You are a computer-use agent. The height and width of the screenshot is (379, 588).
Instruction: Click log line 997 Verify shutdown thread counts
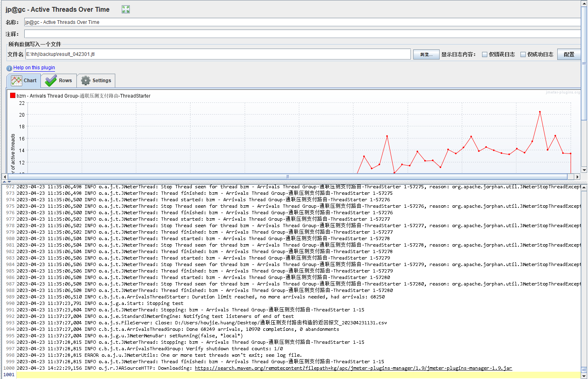tap(150, 349)
